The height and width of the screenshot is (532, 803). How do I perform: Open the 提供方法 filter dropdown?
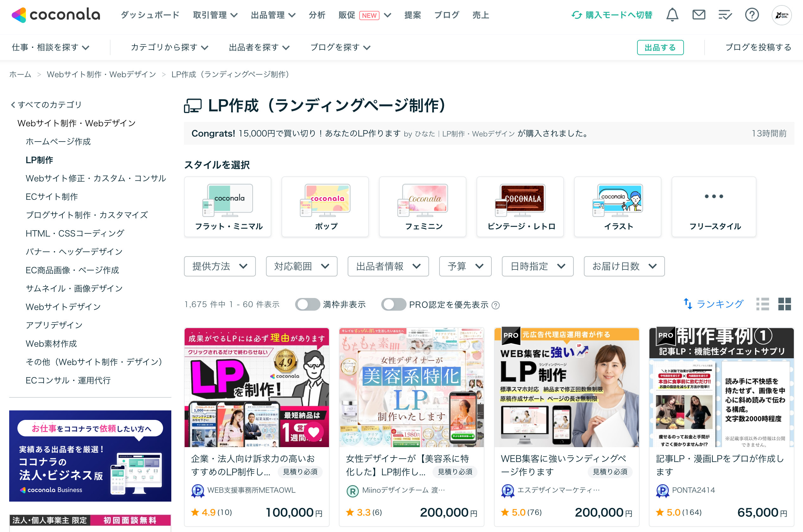[x=220, y=266]
